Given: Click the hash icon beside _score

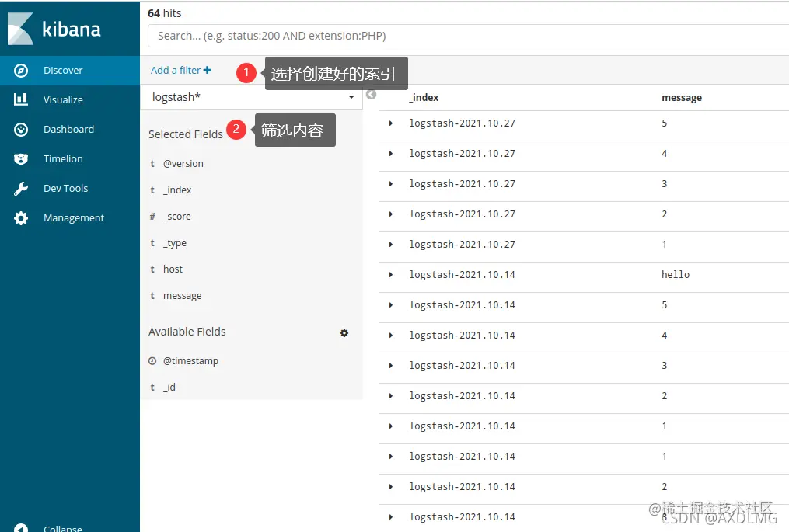Looking at the screenshot, I should [x=152, y=216].
